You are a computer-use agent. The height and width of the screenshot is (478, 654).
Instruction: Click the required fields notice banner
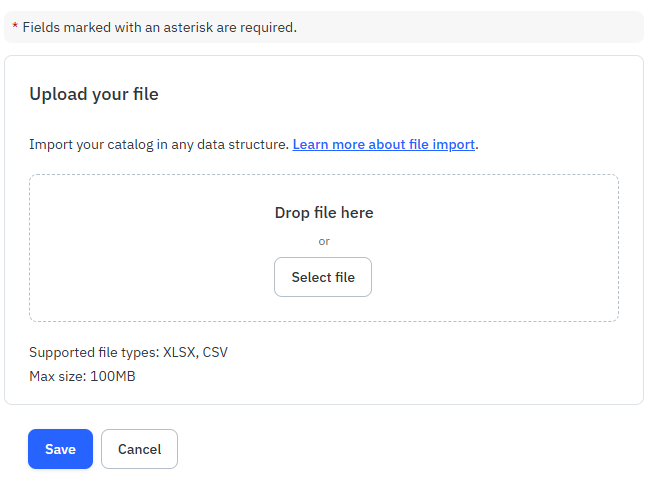(400, 27)
